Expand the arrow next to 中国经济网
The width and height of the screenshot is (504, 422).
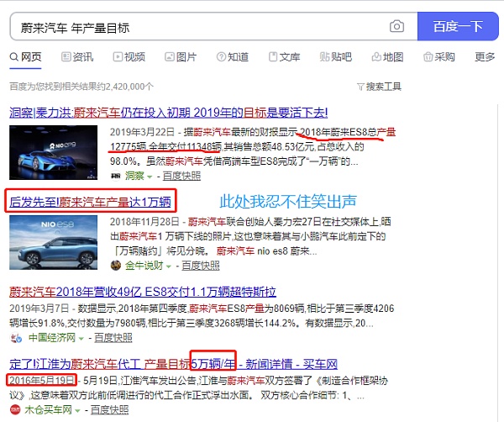pos(81,339)
